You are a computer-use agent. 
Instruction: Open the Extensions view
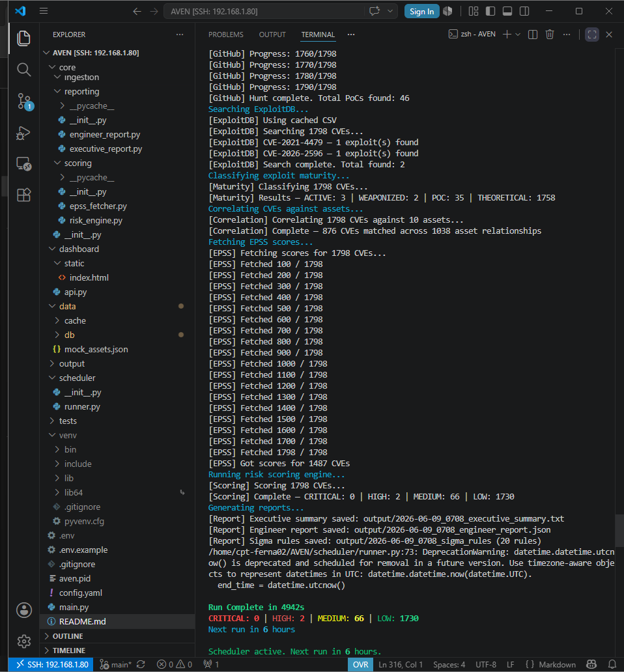point(23,195)
